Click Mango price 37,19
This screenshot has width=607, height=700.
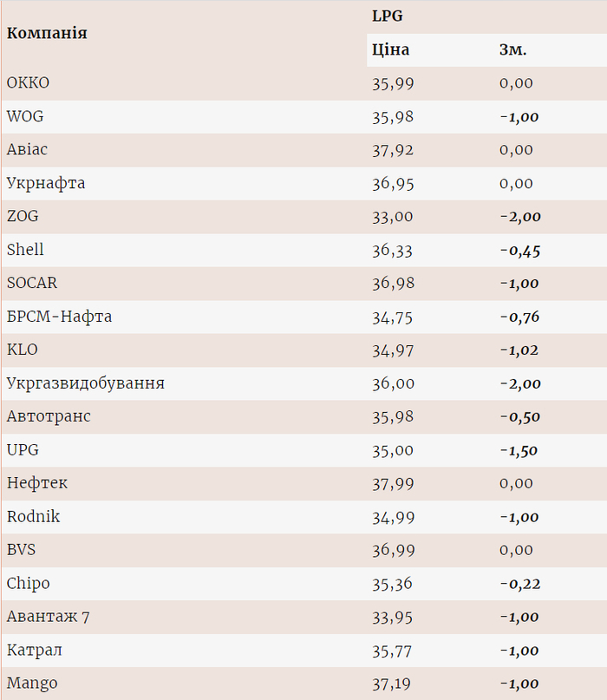click(393, 684)
